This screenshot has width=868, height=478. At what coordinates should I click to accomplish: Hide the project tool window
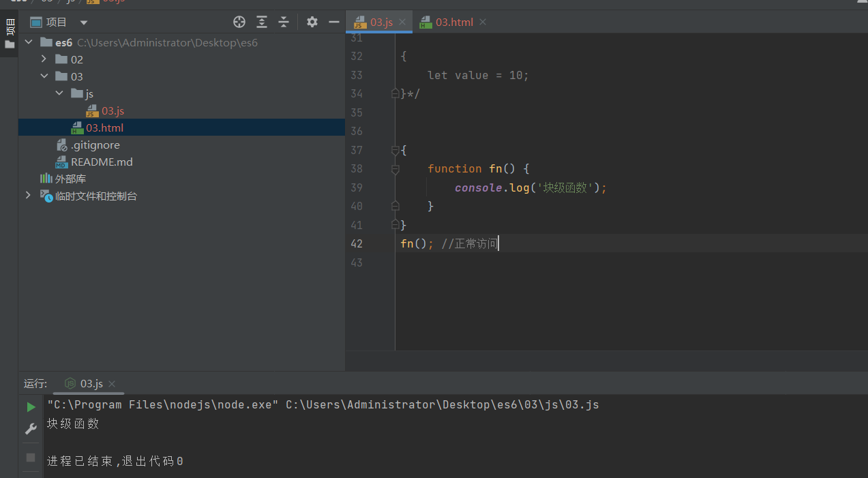(x=334, y=22)
